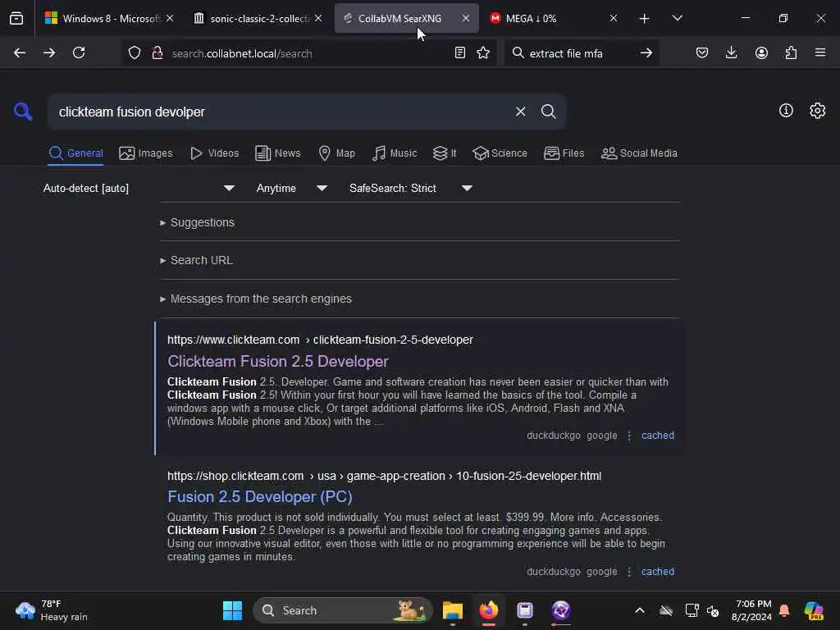Open the Anytime time range dropdown

tap(291, 188)
